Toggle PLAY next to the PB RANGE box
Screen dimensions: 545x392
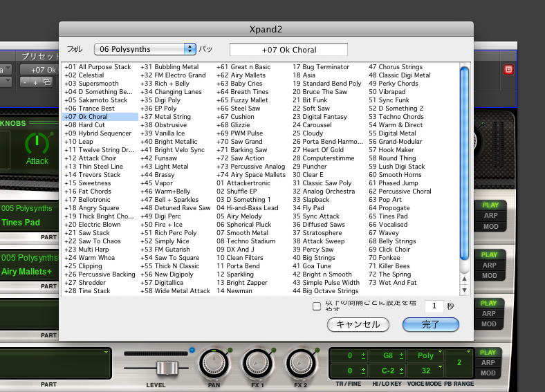click(x=488, y=353)
